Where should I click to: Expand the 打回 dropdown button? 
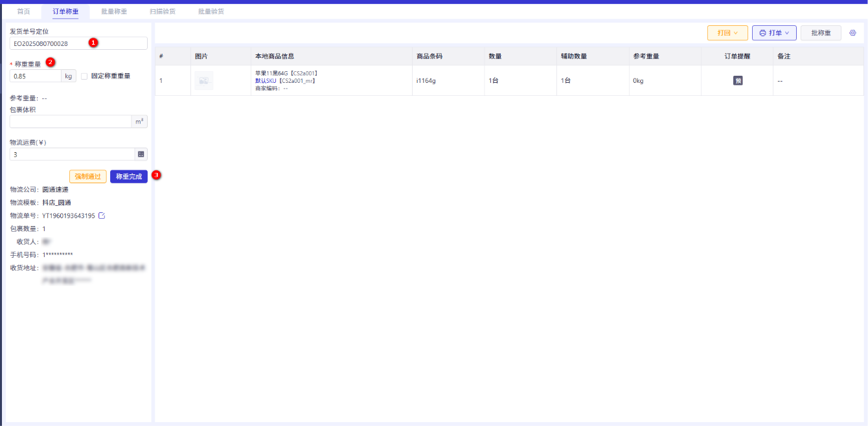click(x=727, y=33)
